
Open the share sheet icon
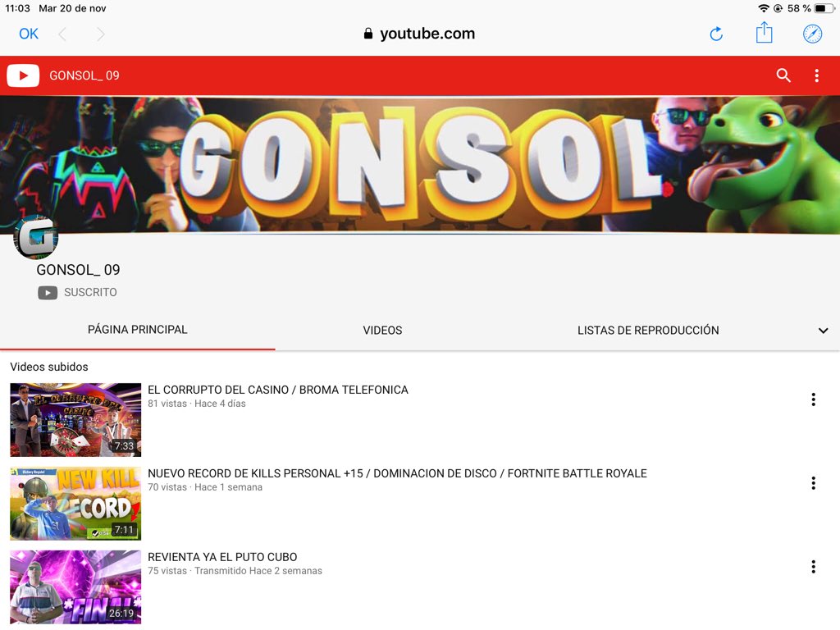click(764, 33)
